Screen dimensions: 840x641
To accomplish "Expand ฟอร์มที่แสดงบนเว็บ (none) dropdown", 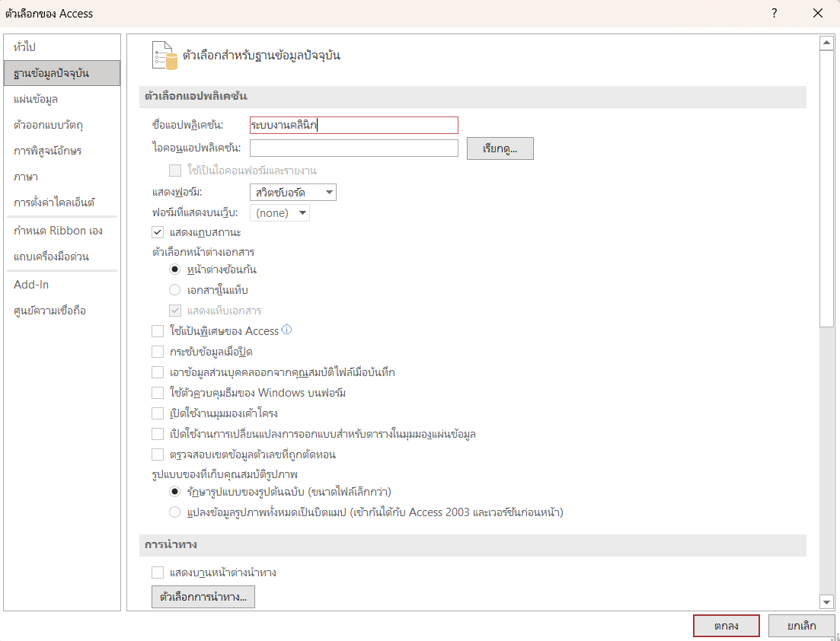I will tap(280, 213).
